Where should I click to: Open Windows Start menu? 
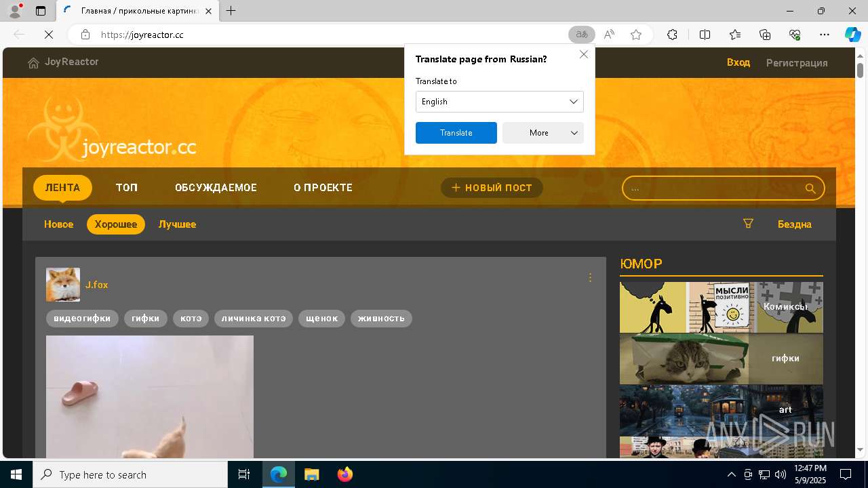16,474
